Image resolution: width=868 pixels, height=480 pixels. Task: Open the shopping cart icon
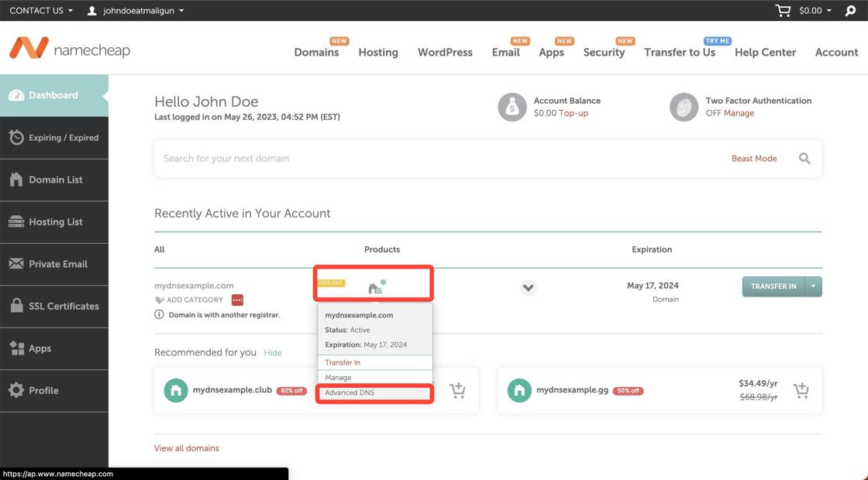tap(783, 11)
